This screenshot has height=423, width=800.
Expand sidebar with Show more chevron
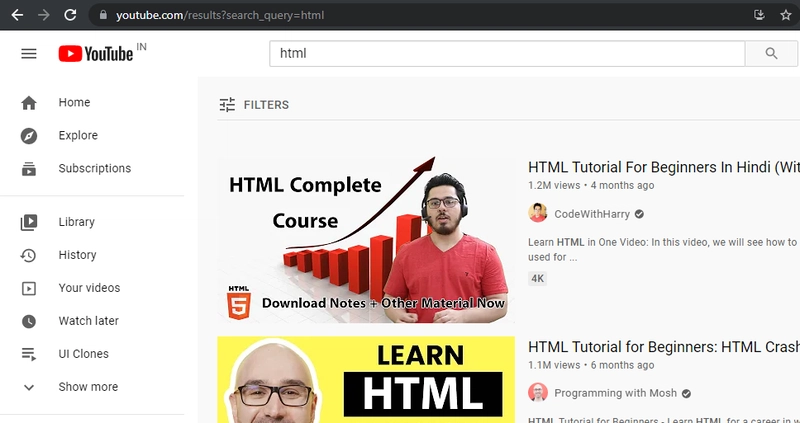[29, 387]
